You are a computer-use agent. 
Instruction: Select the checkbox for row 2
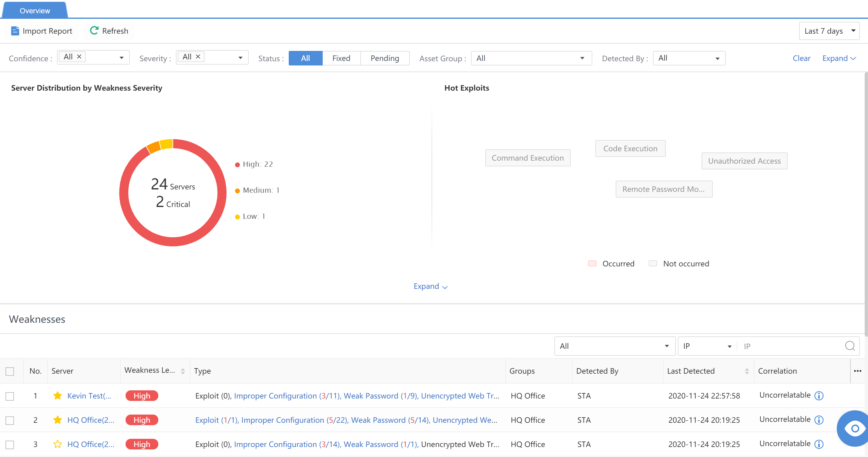[10, 420]
